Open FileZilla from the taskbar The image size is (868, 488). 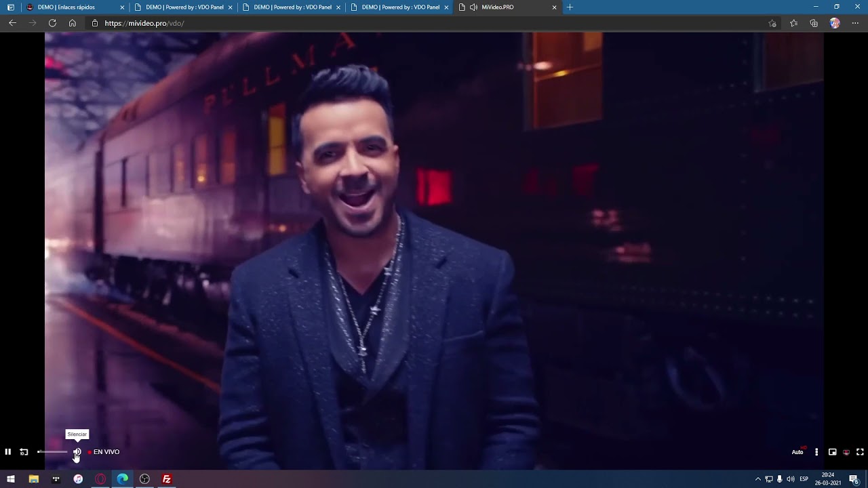click(166, 479)
